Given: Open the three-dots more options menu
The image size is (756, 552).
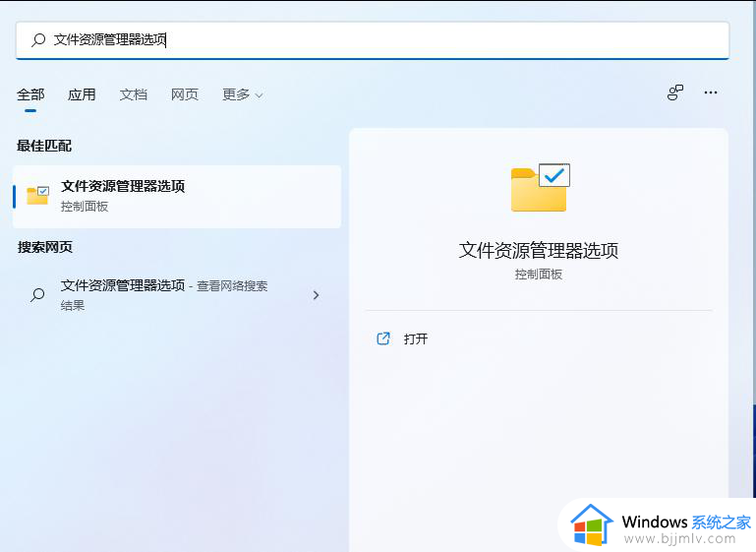Looking at the screenshot, I should (x=711, y=92).
